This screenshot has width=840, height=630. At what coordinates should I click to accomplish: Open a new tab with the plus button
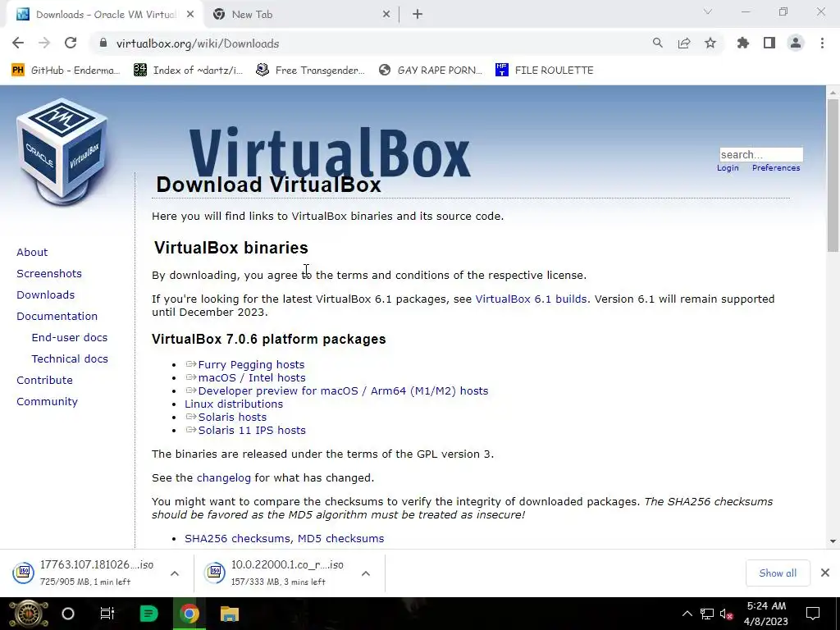click(418, 15)
